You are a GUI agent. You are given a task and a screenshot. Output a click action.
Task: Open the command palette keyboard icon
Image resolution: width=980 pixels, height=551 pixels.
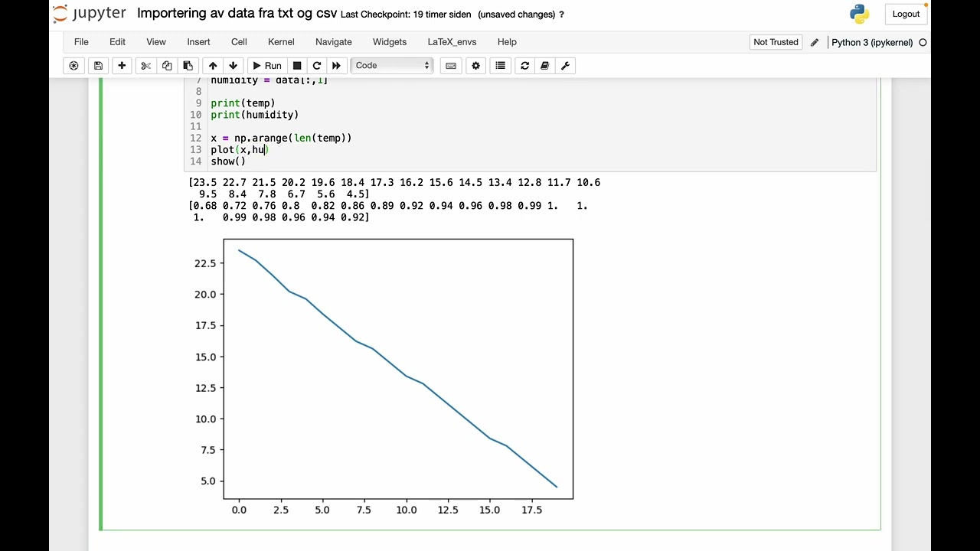451,66
